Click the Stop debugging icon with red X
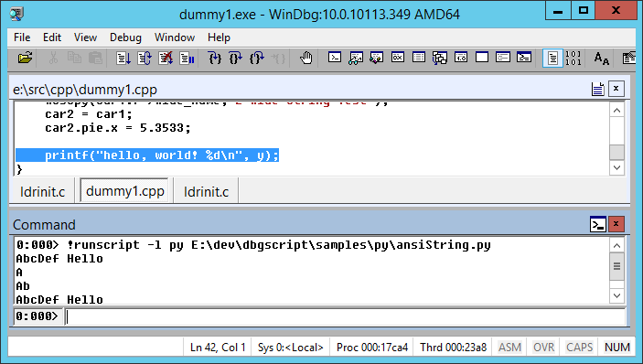The width and height of the screenshot is (643, 364). point(166,59)
